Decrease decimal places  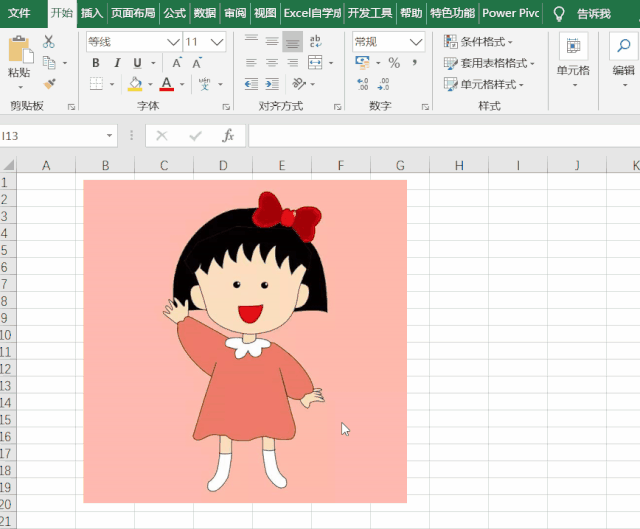pos(384,84)
